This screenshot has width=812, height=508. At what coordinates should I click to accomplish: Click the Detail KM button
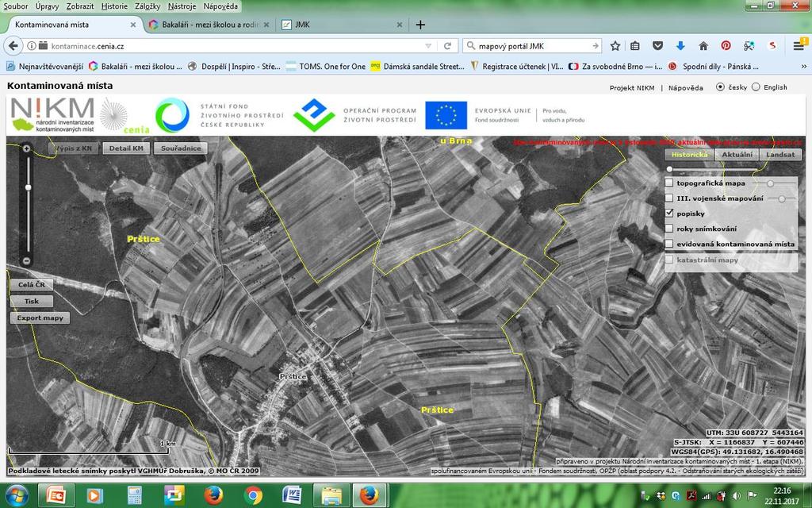(x=126, y=148)
